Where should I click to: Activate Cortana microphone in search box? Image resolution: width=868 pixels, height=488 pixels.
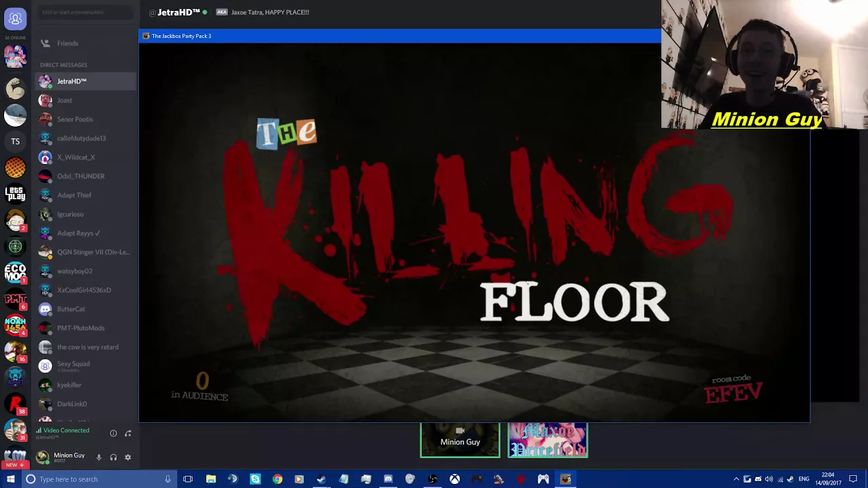167,479
